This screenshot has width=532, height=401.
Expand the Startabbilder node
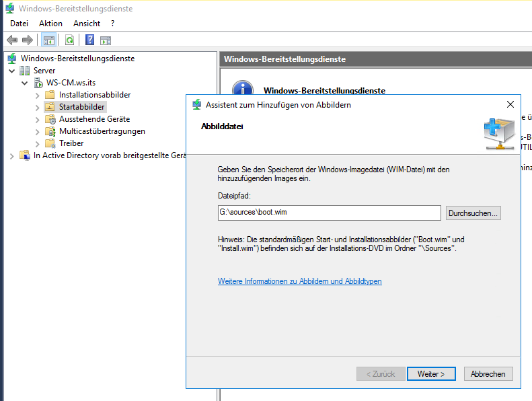[x=37, y=108]
